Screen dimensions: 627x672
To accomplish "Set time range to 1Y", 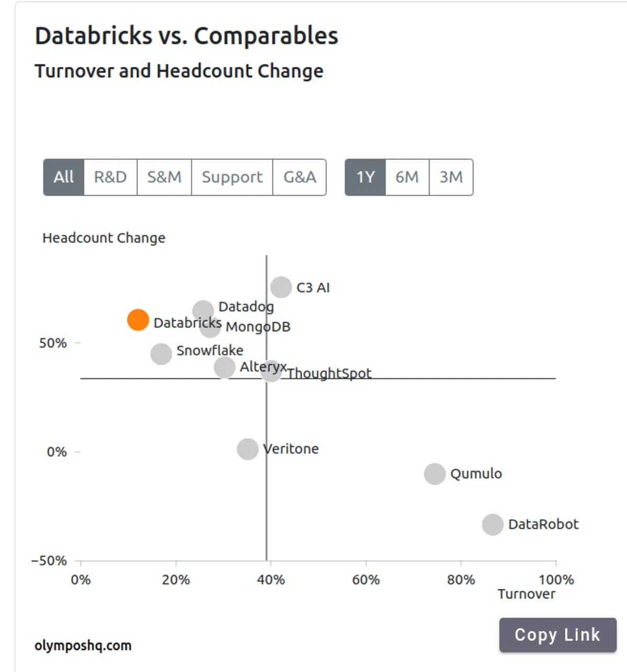I will (365, 178).
